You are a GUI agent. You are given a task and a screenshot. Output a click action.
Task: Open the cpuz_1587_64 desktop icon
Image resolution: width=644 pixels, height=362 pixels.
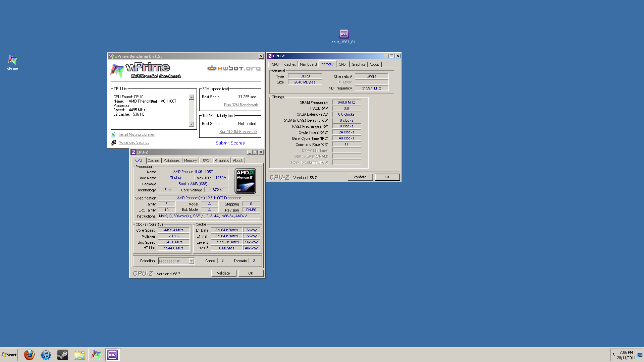tap(344, 34)
